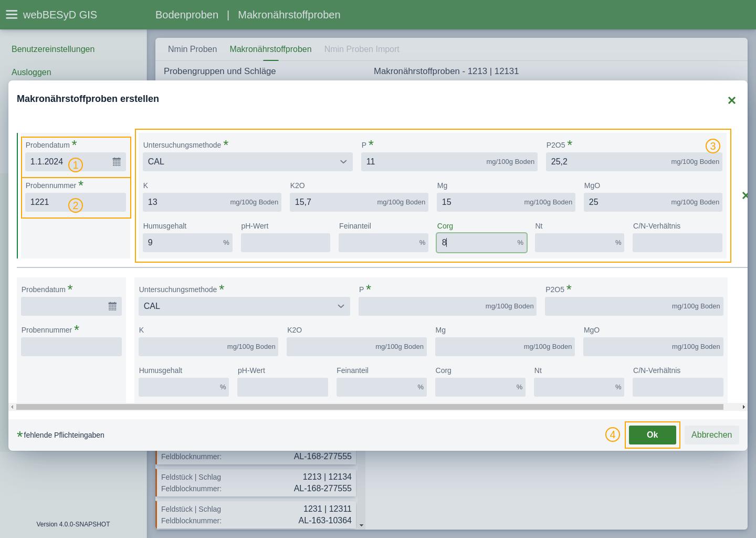756x538 pixels.
Task: Focus the empty second-row K2O field
Action: click(x=356, y=347)
